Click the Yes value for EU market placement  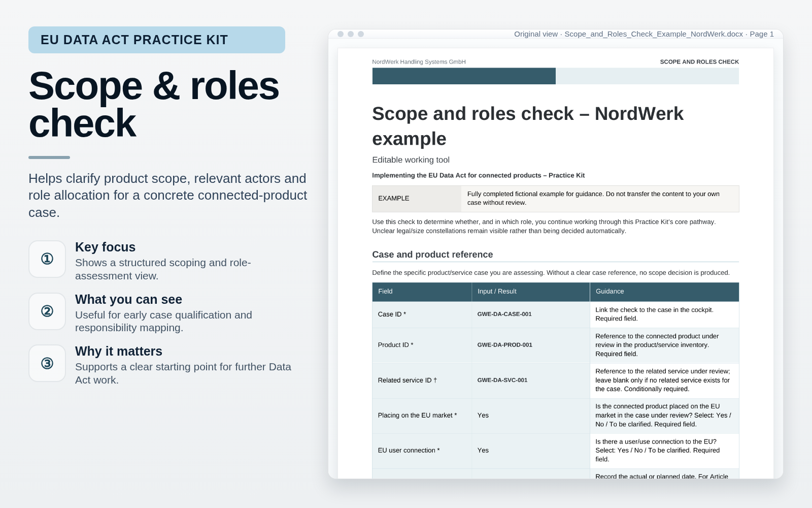(531, 416)
